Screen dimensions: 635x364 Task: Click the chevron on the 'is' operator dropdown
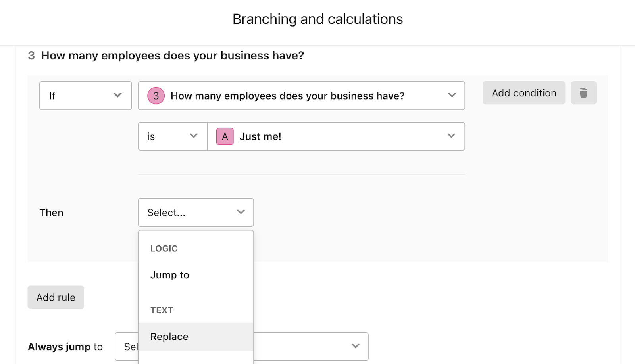pyautogui.click(x=193, y=136)
